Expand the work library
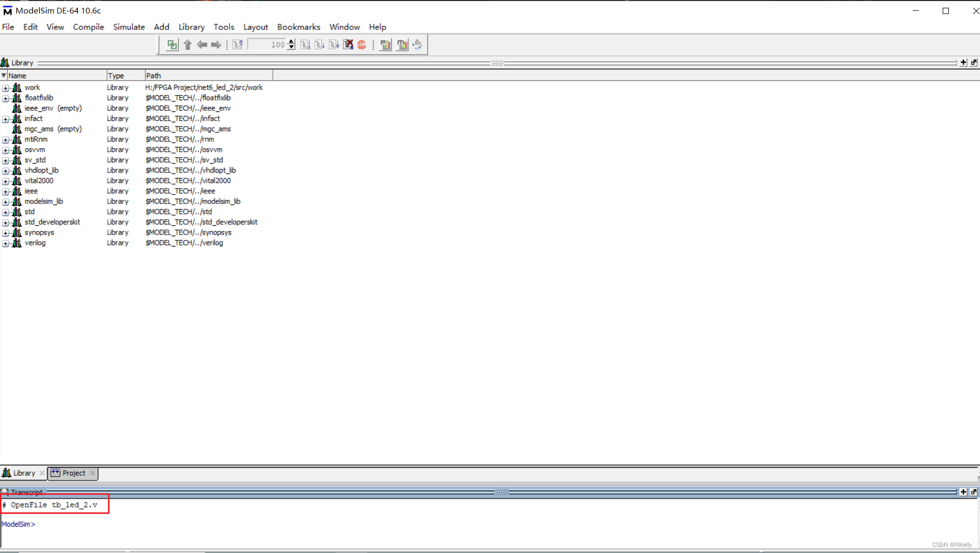980x553 pixels. click(6, 88)
